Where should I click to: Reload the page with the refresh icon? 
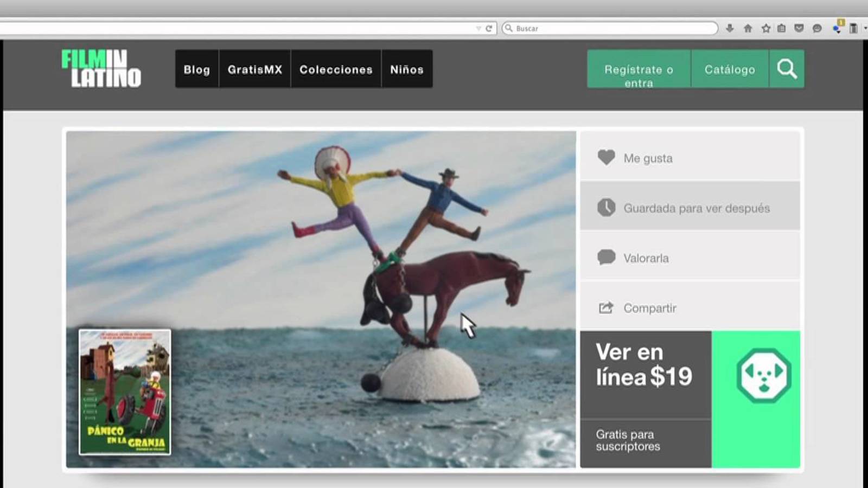[x=489, y=28]
